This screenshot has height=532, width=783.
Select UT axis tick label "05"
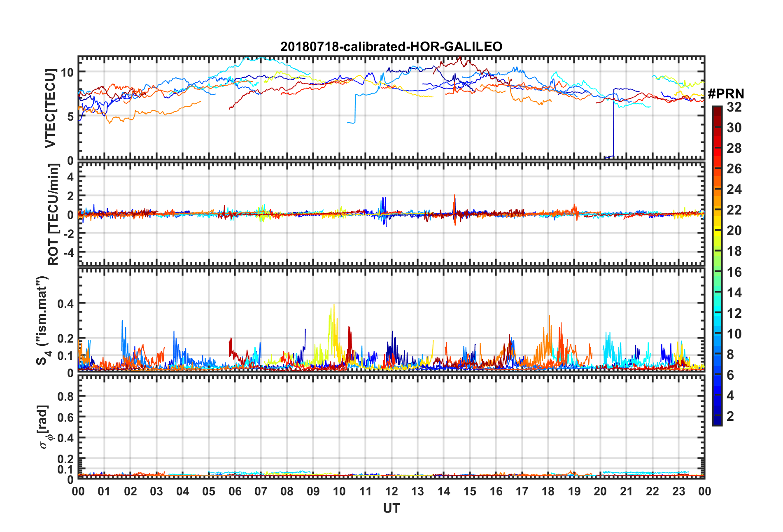[209, 492]
